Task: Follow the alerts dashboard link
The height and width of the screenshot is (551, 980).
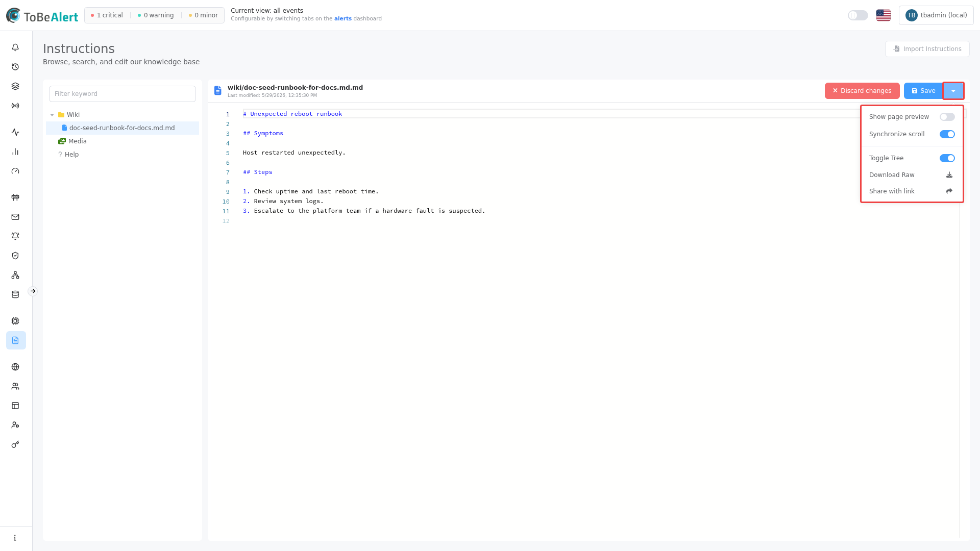Action: (343, 19)
